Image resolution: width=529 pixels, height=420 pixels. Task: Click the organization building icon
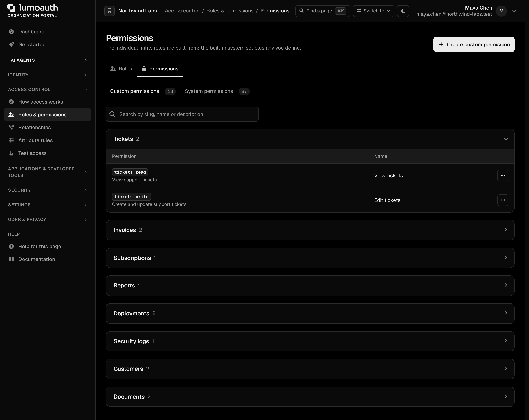(x=109, y=11)
